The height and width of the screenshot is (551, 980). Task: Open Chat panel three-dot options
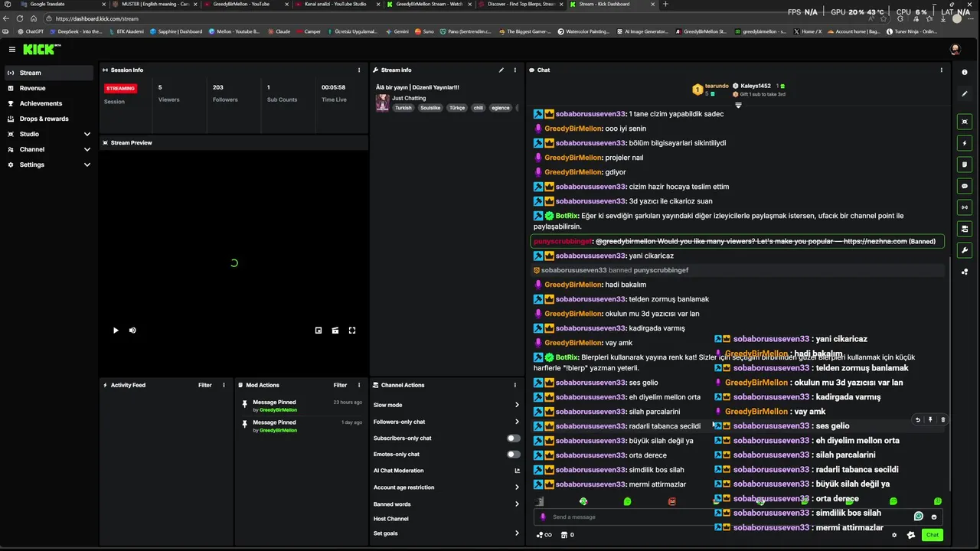click(942, 70)
